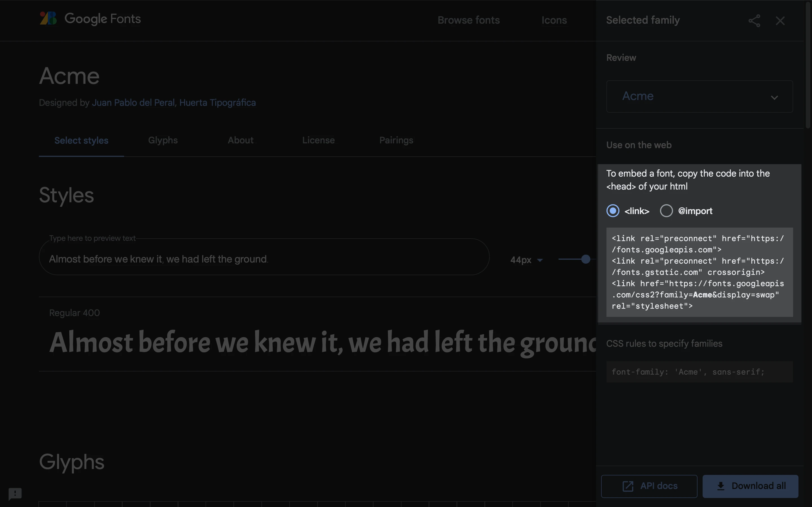Viewport: 812px width, 507px height.
Task: Open the Huerta Tipográfica designer link
Action: (217, 103)
